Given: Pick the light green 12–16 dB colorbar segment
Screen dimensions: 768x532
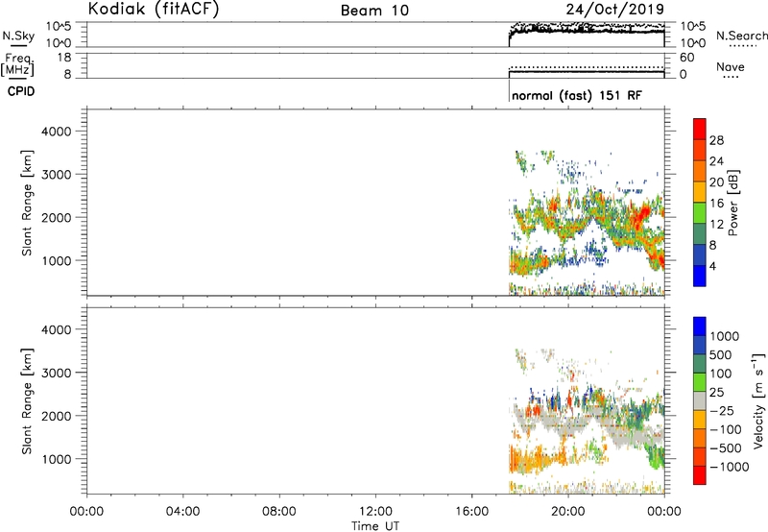Looking at the screenshot, I should [700, 213].
